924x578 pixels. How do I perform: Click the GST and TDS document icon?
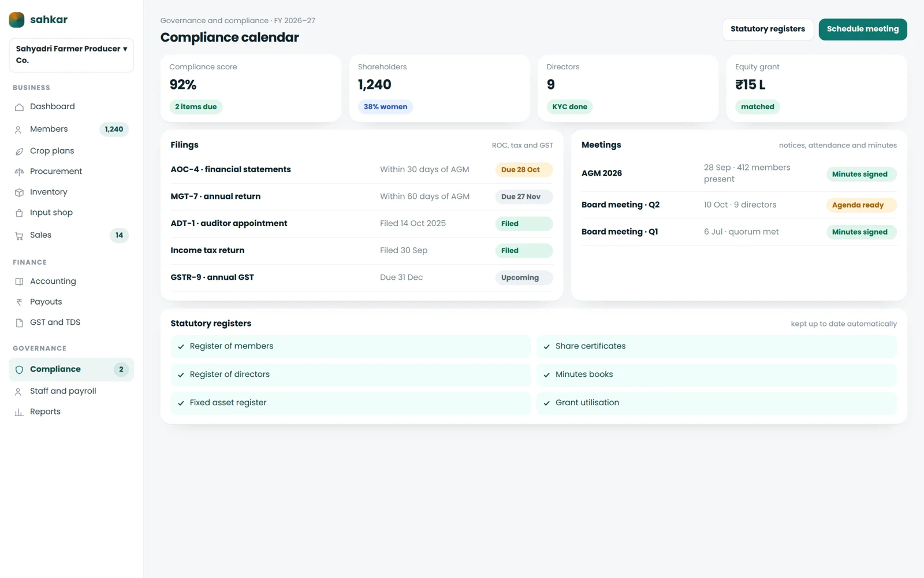click(x=19, y=323)
